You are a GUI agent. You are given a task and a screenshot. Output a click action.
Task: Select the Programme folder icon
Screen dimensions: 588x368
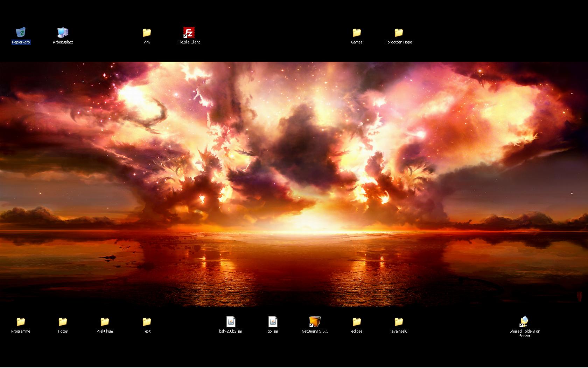21,322
